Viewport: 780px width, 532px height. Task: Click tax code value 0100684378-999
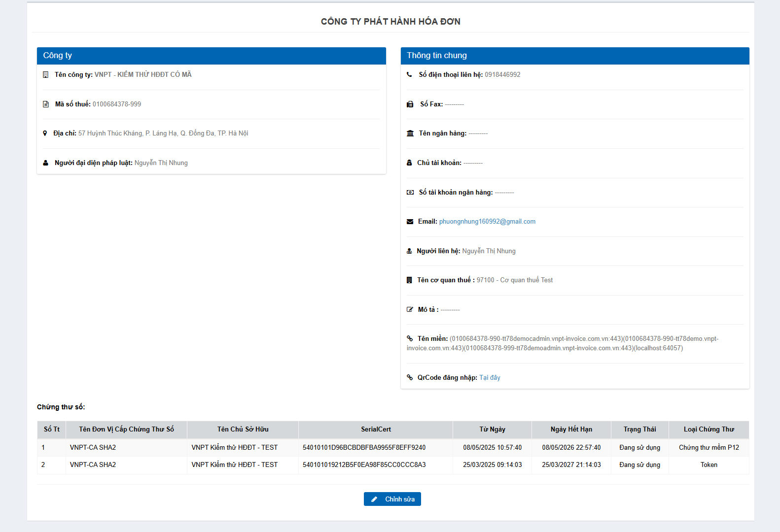[x=117, y=104]
